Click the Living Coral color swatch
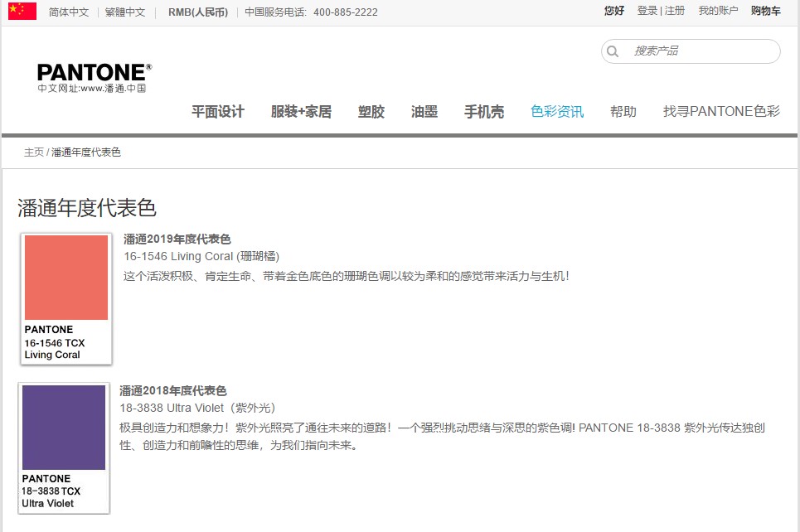This screenshot has width=800, height=532. pos(65,277)
